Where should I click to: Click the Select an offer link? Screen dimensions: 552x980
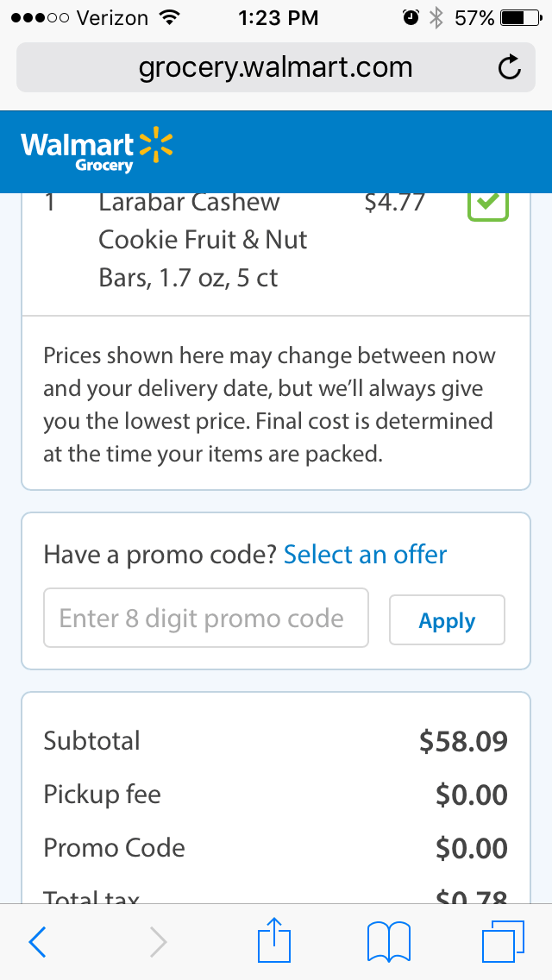[x=365, y=555]
